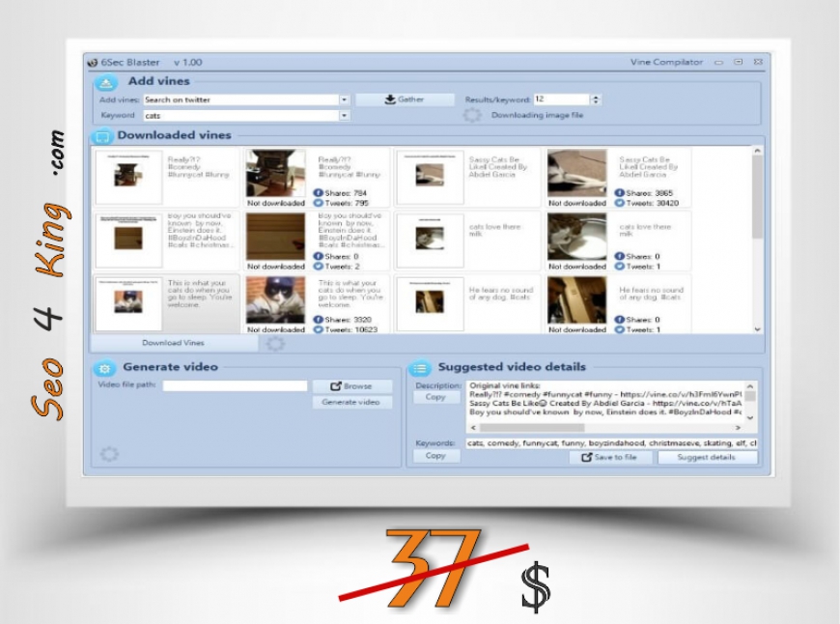Select the white-framed This is what your cats do preview
Screen dimensions: 840x624
coord(128,304)
